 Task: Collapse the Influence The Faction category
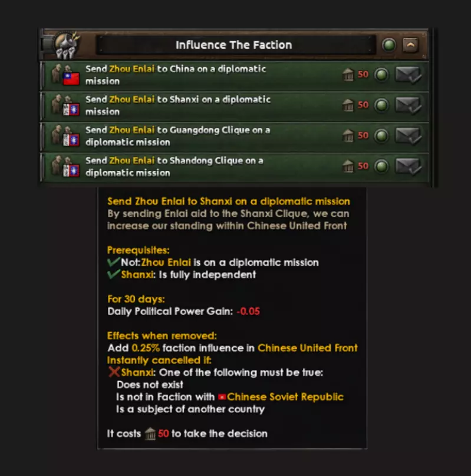tap(410, 45)
